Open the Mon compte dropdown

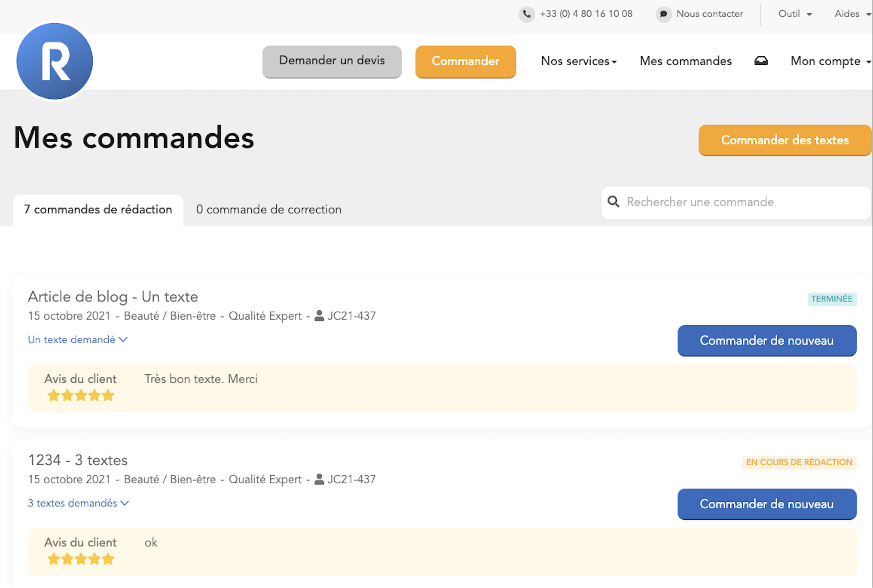tap(831, 61)
